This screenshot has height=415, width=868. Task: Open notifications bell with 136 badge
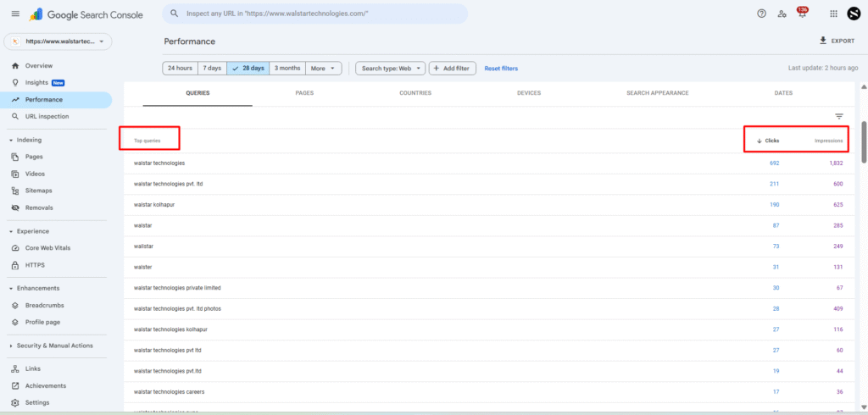(802, 14)
